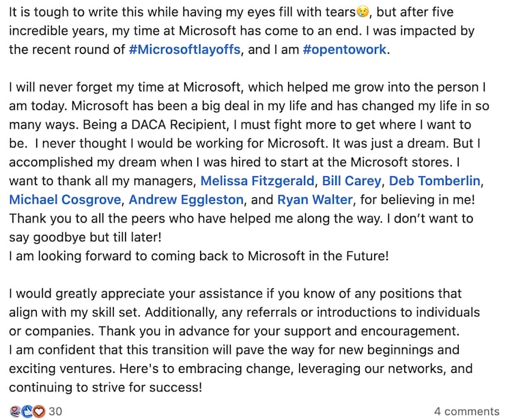Open the list of 30 reactions
The image size is (512, 420).
tap(55, 411)
